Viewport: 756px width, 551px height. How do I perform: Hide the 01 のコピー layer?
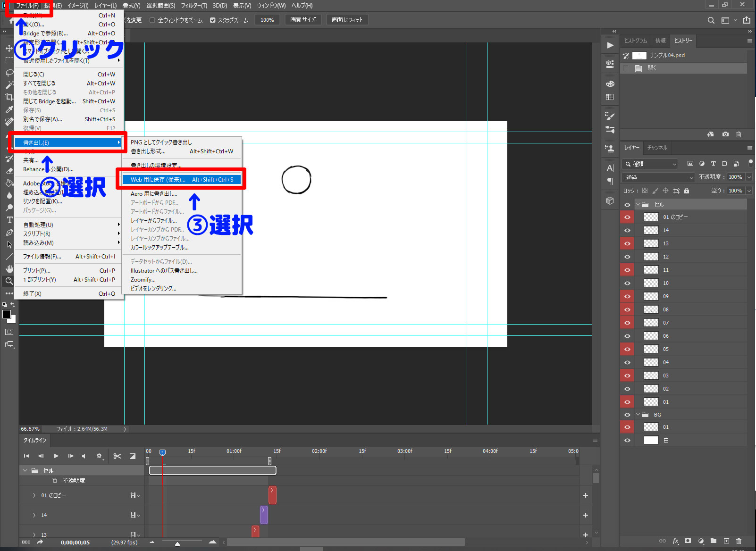tap(627, 217)
